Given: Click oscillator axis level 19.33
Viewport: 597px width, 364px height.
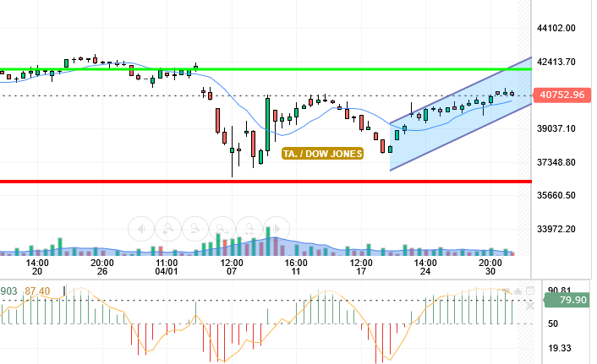Looking at the screenshot, I should point(560,348).
